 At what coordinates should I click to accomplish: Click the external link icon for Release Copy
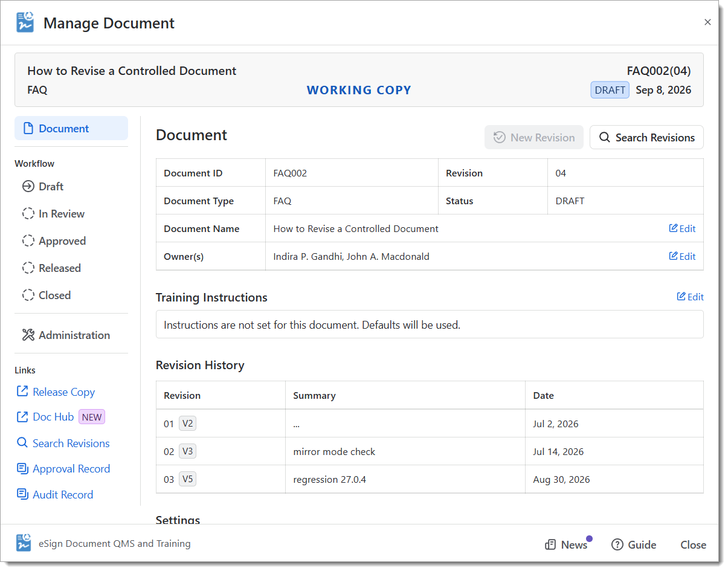(22, 392)
